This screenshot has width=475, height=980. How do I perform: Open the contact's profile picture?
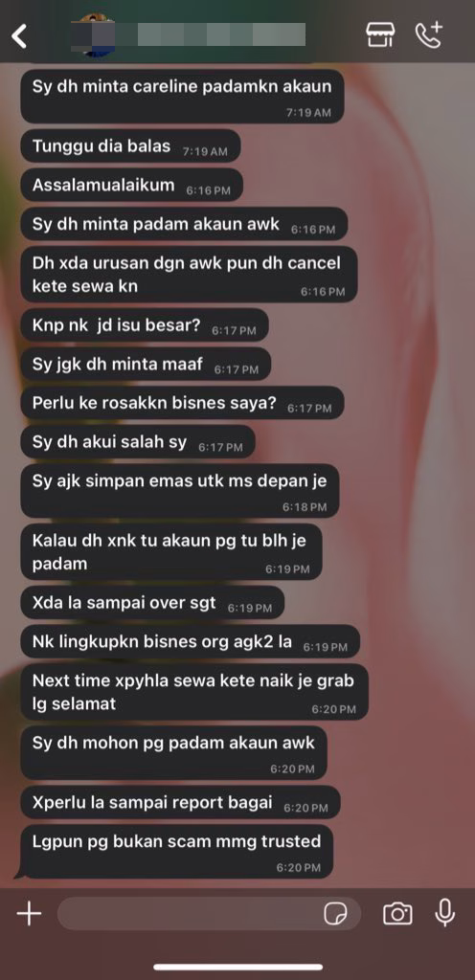point(93,35)
